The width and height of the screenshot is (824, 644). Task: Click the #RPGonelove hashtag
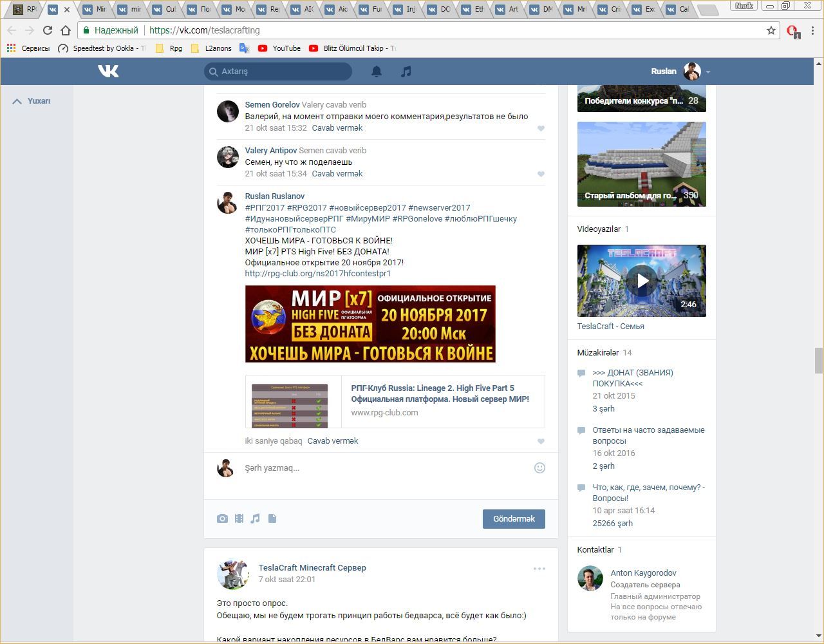pos(417,219)
